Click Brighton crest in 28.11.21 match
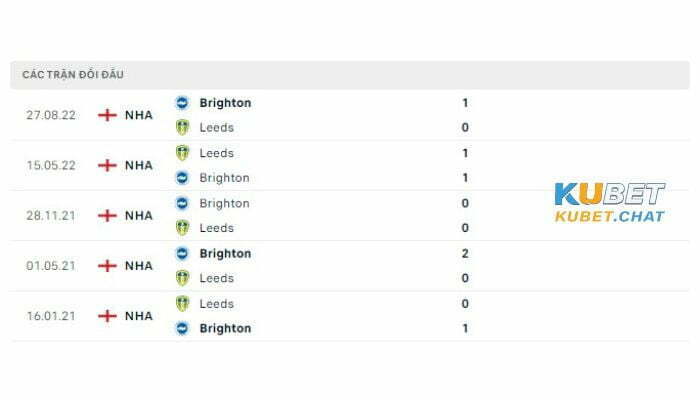The image size is (700, 400). [182, 204]
